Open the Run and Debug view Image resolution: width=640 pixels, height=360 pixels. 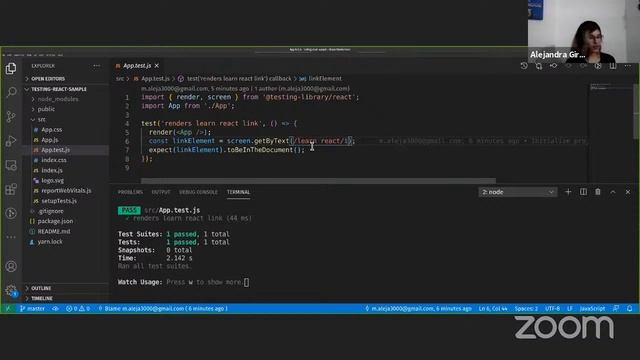pos(11,141)
